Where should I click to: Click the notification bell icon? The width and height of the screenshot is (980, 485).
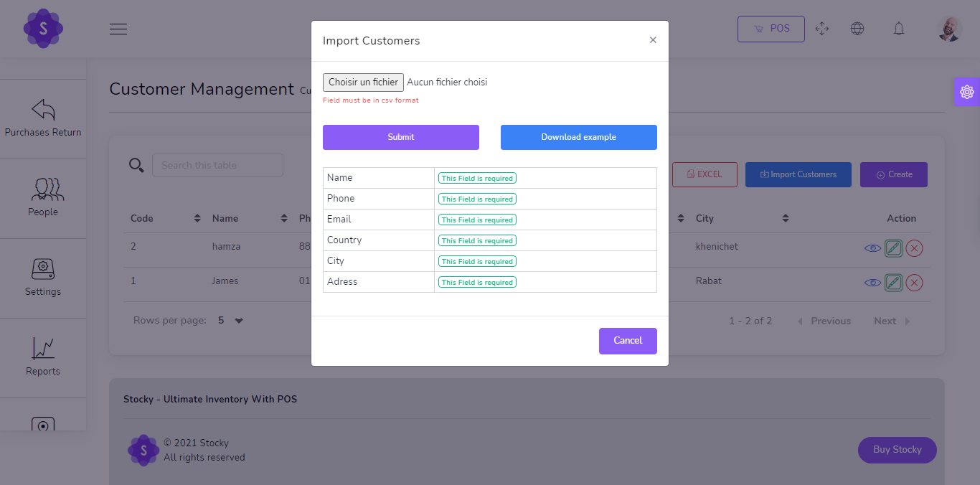[898, 29]
